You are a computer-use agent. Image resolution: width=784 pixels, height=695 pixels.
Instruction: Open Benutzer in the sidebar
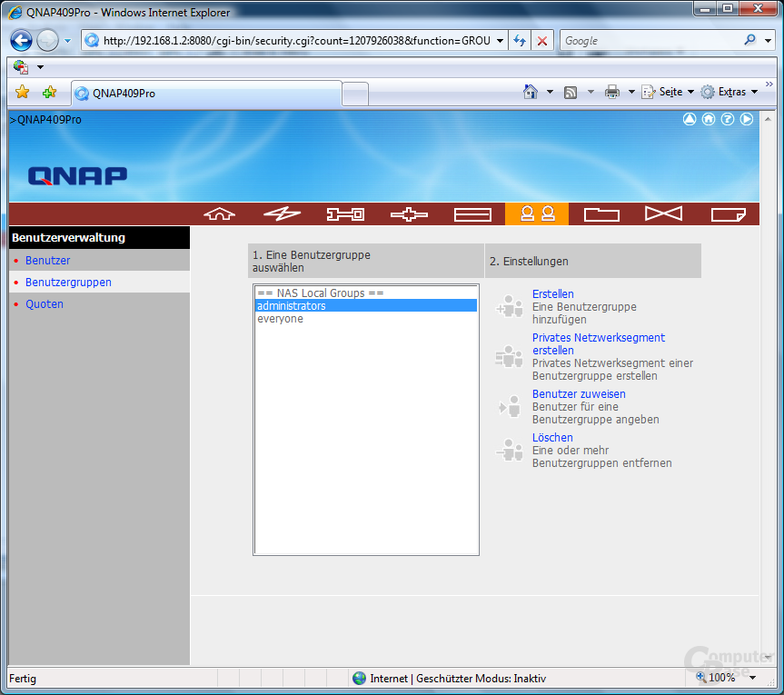tap(47, 261)
